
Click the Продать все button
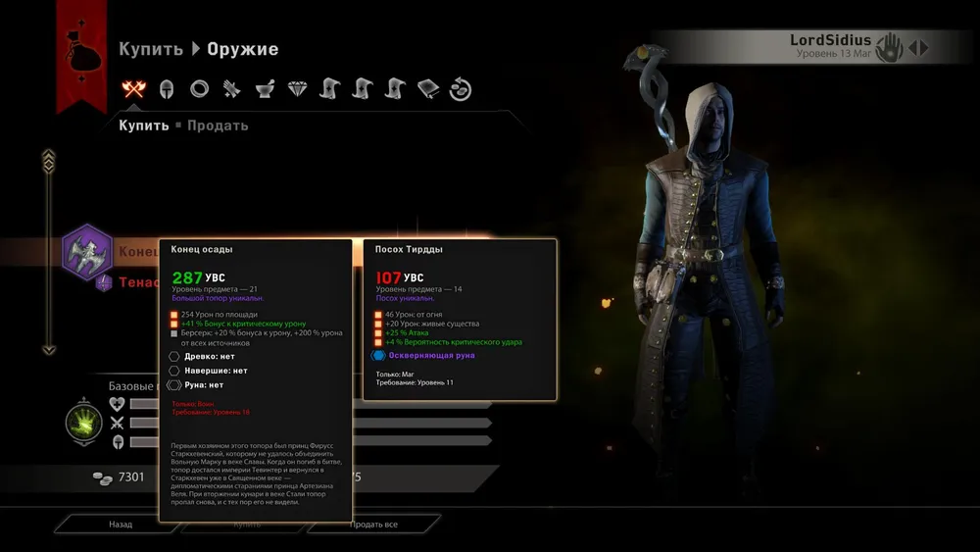point(373,524)
